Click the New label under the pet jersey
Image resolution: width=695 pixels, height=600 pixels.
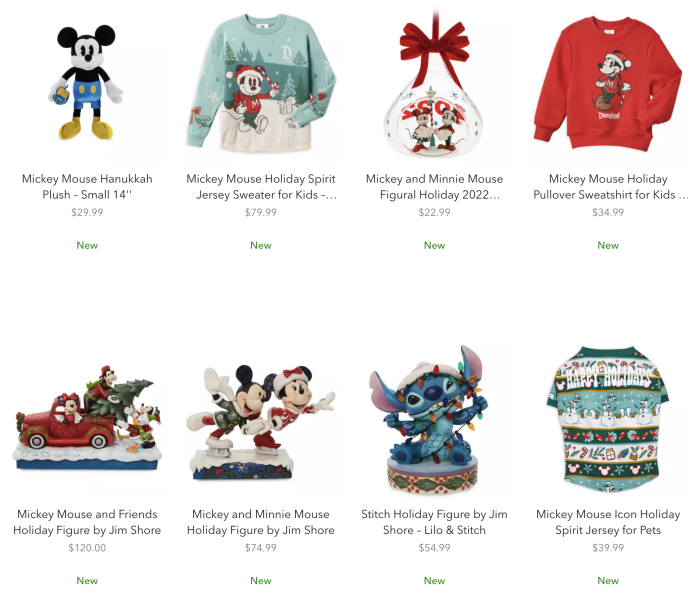coord(608,581)
